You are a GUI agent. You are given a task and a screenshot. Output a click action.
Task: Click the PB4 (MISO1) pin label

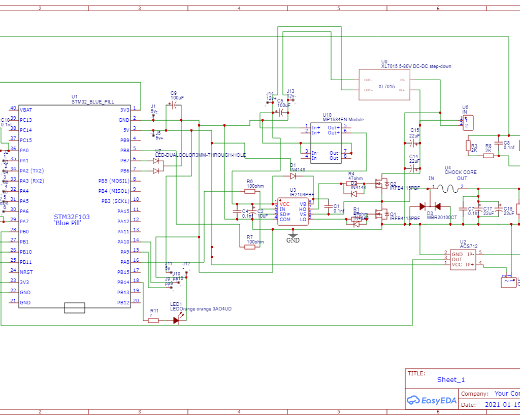(x=114, y=191)
